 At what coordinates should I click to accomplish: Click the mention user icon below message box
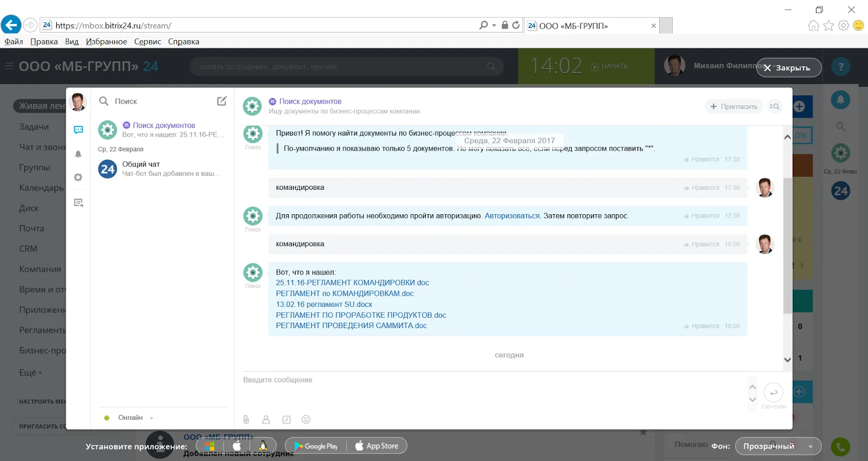pyautogui.click(x=266, y=419)
